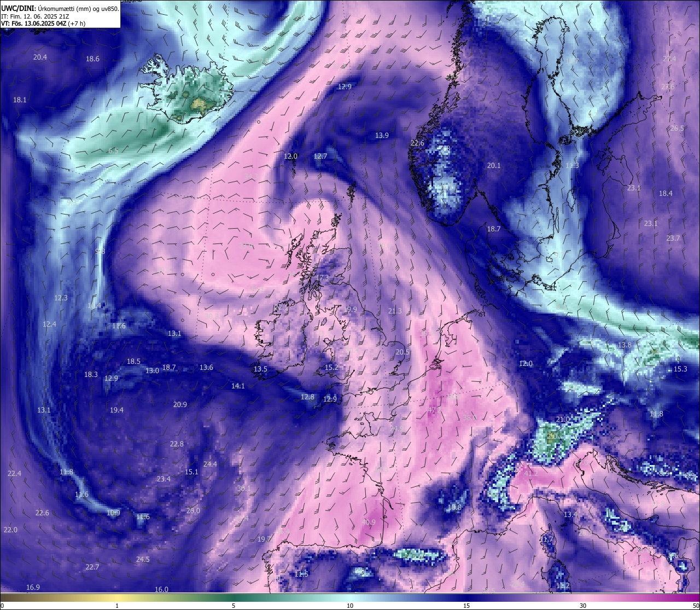Click the 18.4 value on right side
This screenshot has height=610, width=700.
pos(666,193)
